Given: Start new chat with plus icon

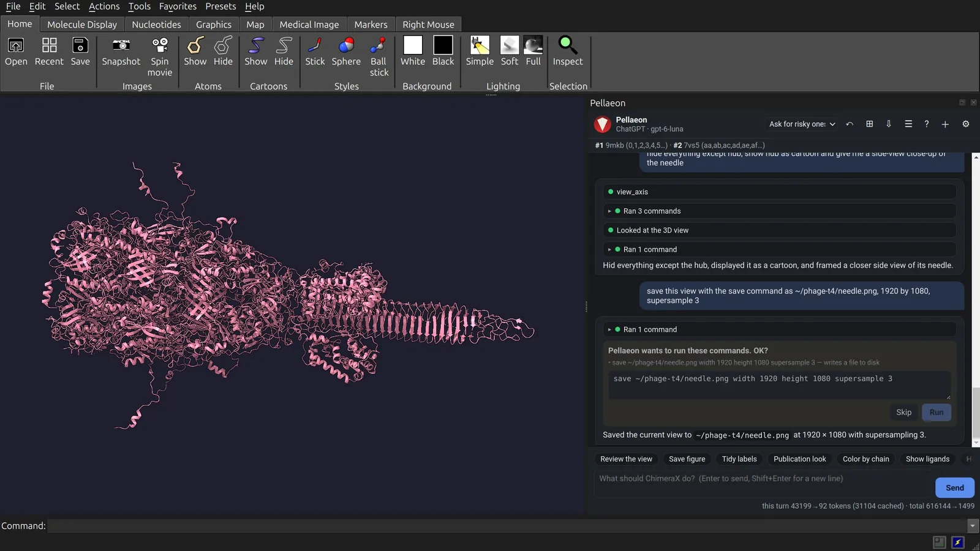Looking at the screenshot, I should pyautogui.click(x=945, y=124).
